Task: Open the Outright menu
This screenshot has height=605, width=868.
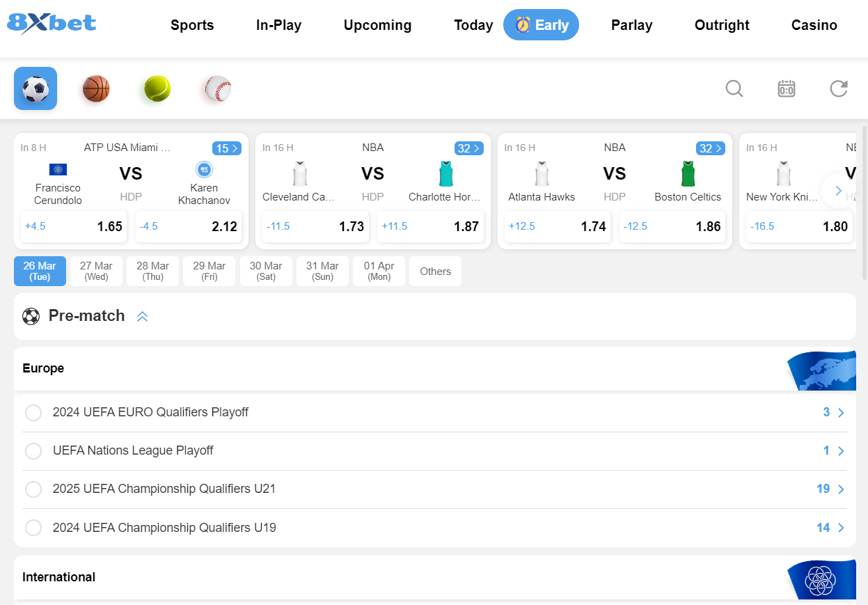Action: tap(722, 25)
